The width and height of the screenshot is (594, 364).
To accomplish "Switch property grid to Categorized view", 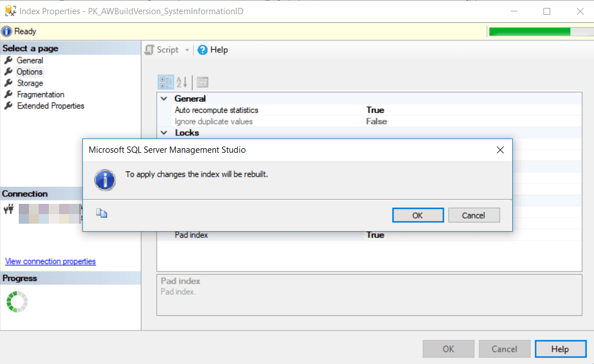I will tap(165, 82).
